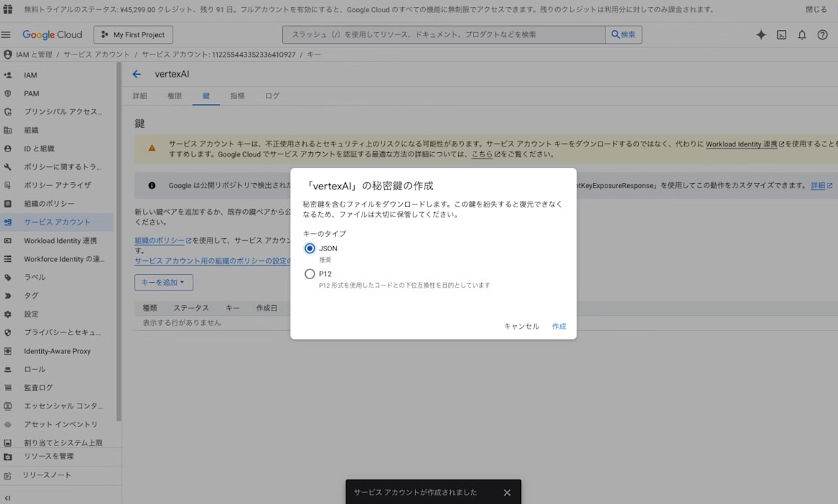Switch to the 鍵 tab
The width and height of the screenshot is (838, 504).
206,96
